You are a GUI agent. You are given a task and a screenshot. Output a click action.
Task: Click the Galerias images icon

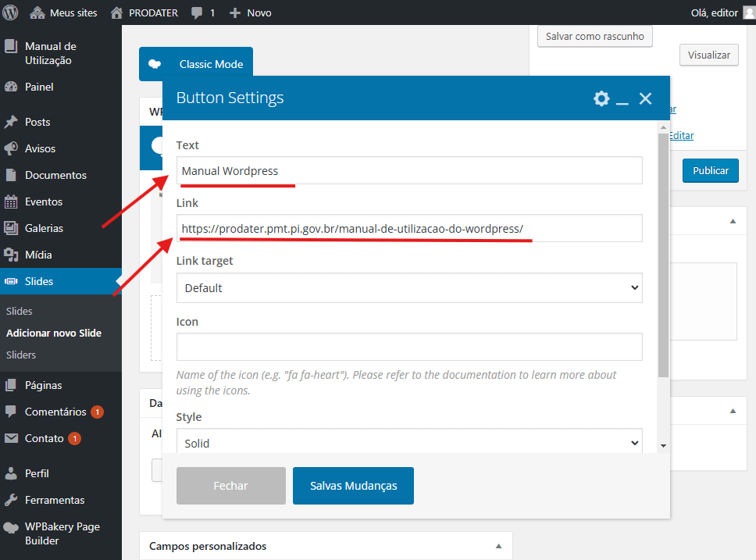11,228
